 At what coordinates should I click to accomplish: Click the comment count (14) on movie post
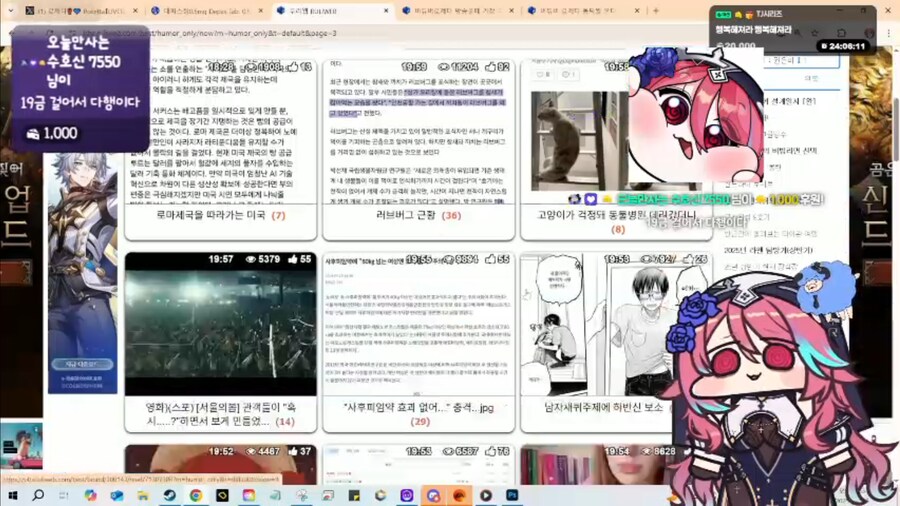tap(285, 422)
